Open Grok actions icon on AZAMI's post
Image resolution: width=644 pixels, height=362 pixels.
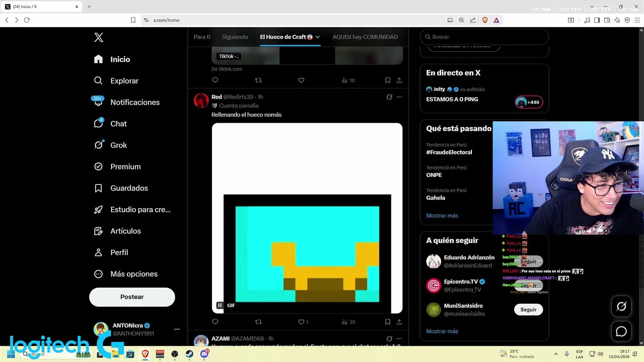(x=389, y=338)
